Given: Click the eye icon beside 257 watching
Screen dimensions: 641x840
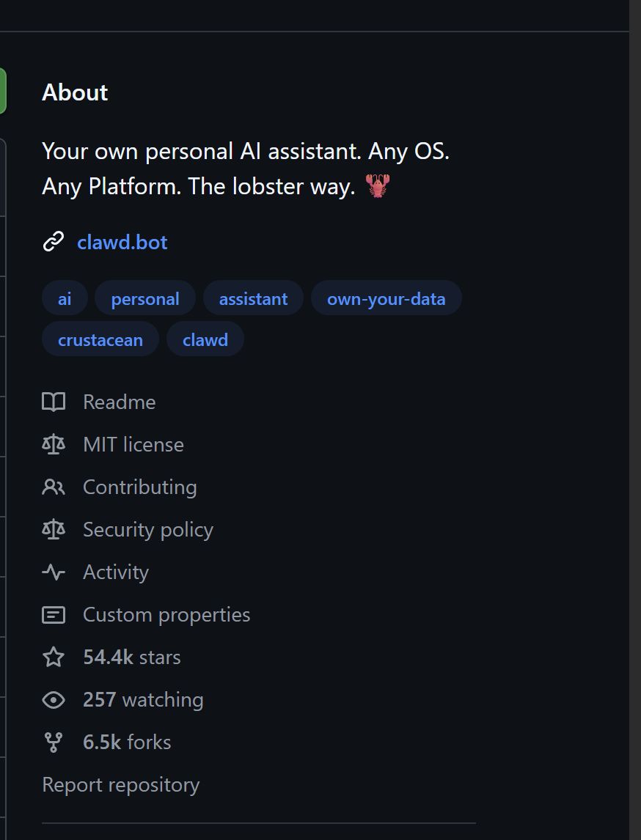Looking at the screenshot, I should tap(54, 699).
